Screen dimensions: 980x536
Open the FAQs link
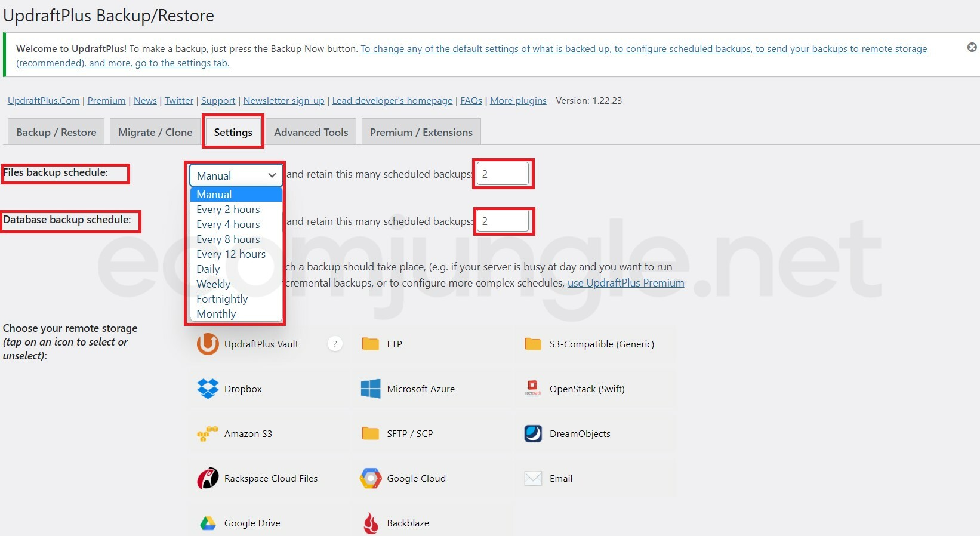tap(471, 101)
